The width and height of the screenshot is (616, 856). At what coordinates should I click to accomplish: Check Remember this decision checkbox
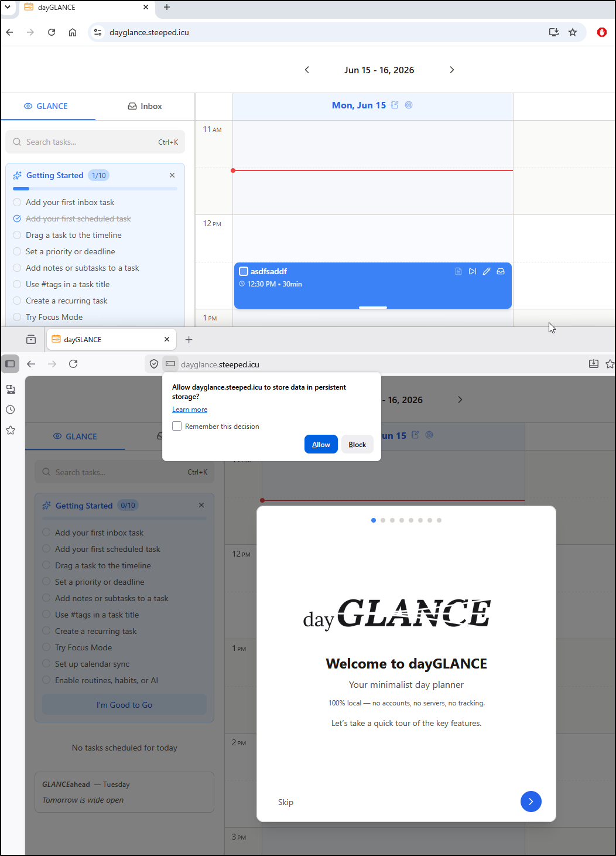click(177, 426)
